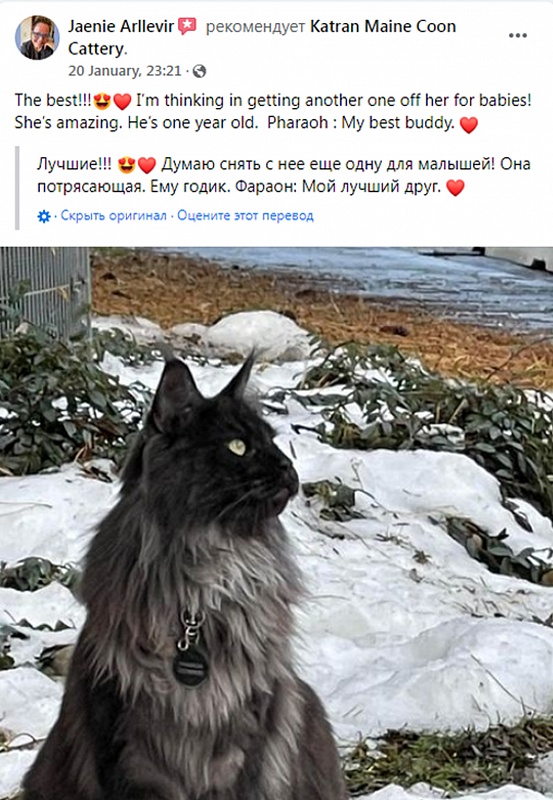Click the globe public-audience icon
Image resolution: width=553 pixels, height=800 pixels.
coord(199,71)
